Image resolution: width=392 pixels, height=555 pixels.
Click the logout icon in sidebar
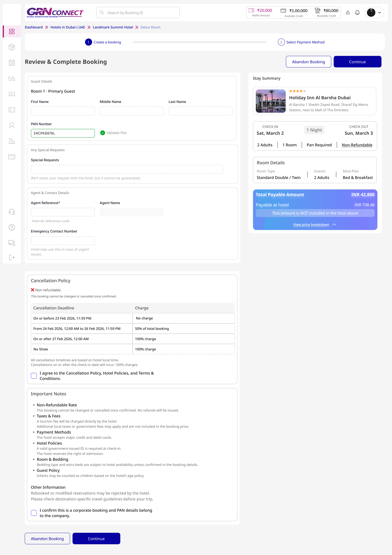(x=12, y=257)
